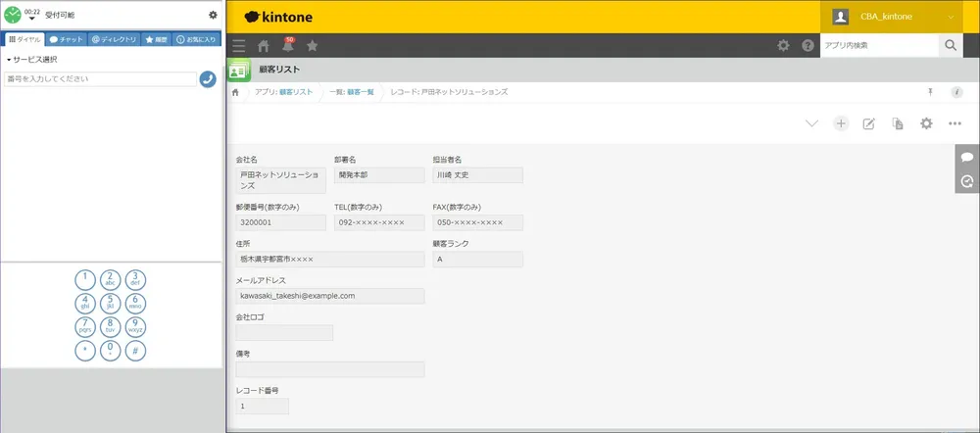Expand the status dropdown arrow under timer

(x=31, y=19)
